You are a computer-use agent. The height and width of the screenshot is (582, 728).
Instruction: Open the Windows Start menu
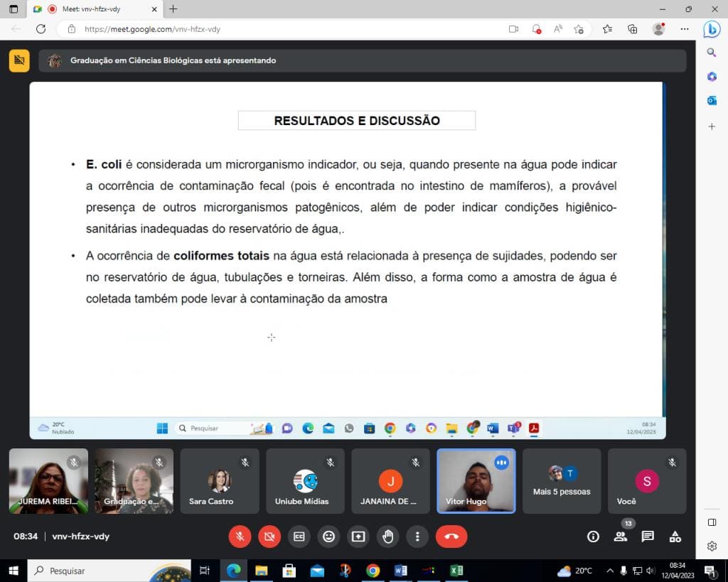point(14,571)
